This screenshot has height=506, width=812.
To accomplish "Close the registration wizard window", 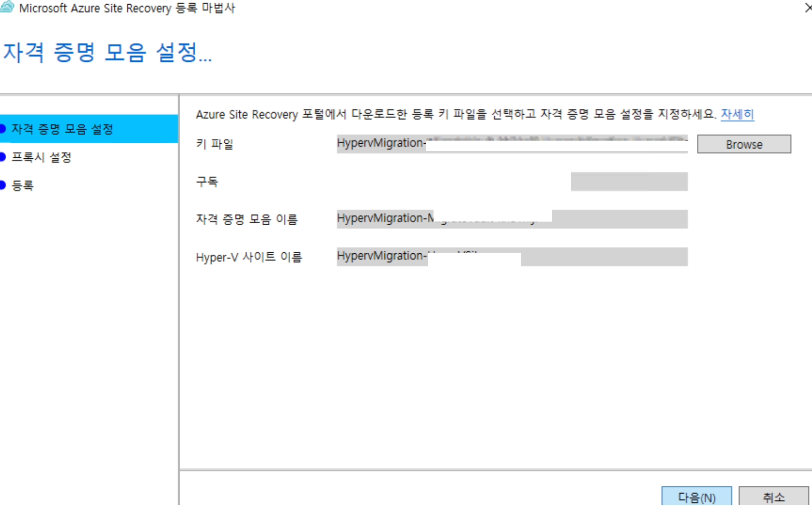I will (808, 7).
